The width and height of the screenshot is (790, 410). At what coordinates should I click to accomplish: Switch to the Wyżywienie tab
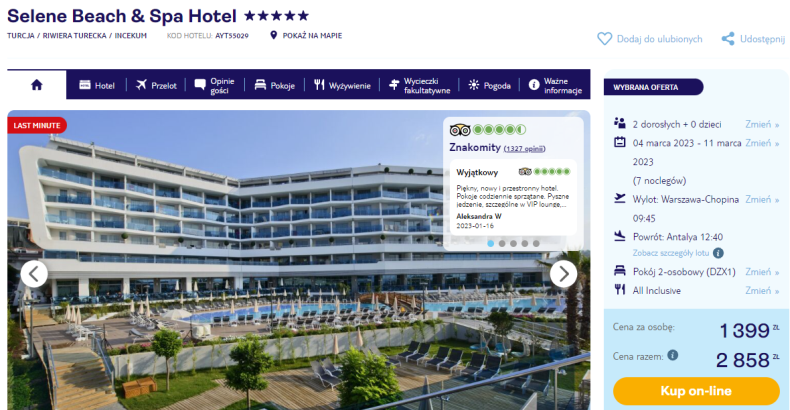tap(342, 85)
